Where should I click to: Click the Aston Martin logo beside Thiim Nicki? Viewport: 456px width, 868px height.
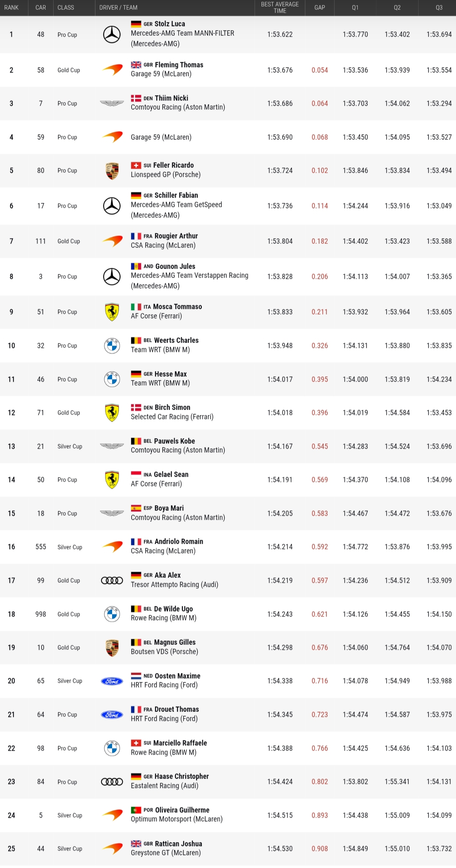pyautogui.click(x=112, y=103)
